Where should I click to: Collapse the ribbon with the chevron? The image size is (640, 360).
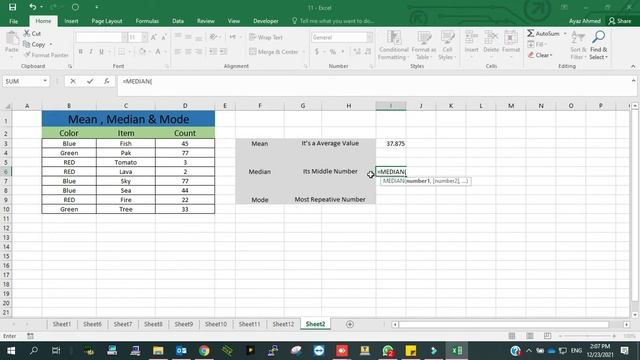(x=633, y=66)
